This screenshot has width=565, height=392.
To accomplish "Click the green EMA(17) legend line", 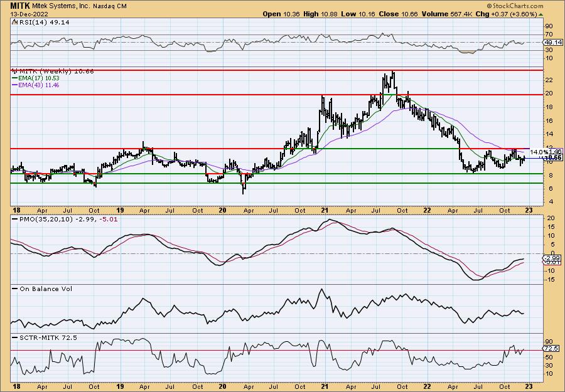I will coord(14,78).
